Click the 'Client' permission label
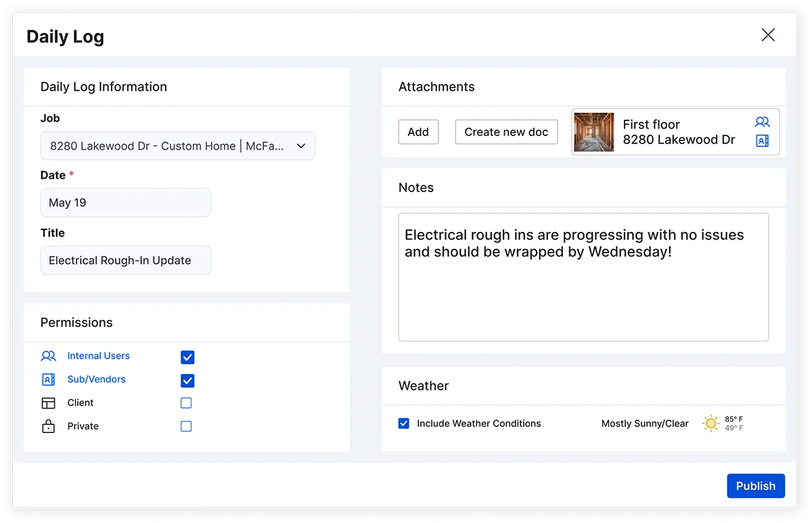 (81, 403)
